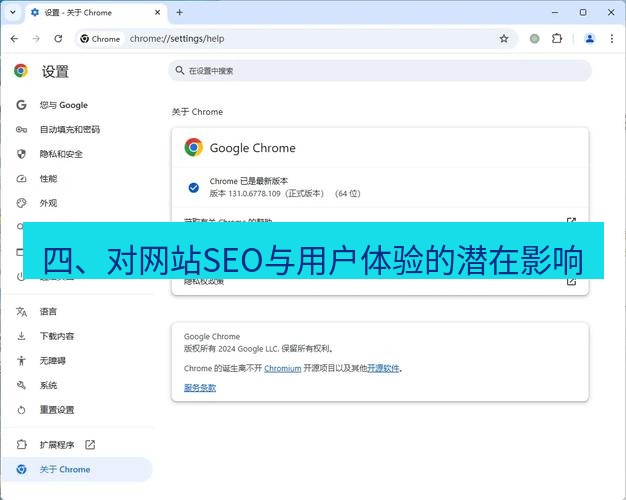Click the Chrome site info chip
Image resolution: width=626 pixels, height=500 pixels.
100,39
